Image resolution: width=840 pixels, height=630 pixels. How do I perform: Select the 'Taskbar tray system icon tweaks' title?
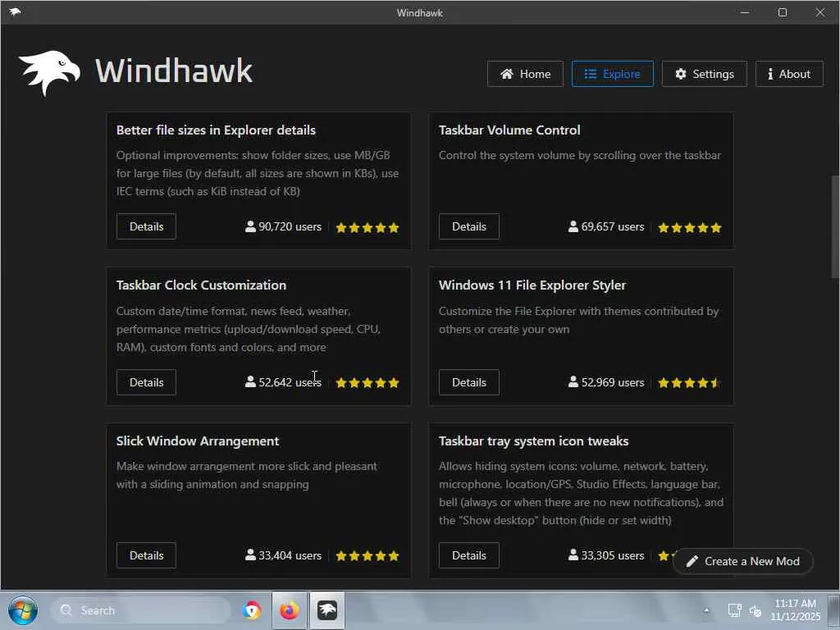pos(533,441)
